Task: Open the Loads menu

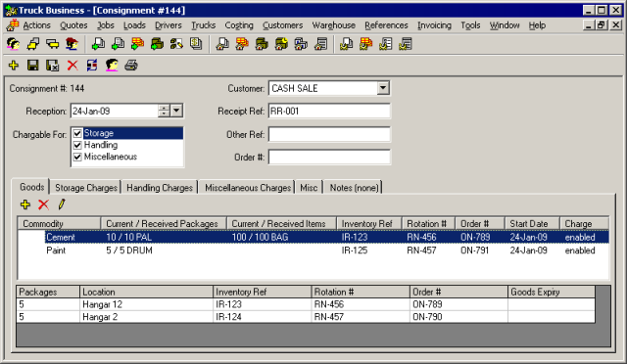Action: (x=134, y=25)
